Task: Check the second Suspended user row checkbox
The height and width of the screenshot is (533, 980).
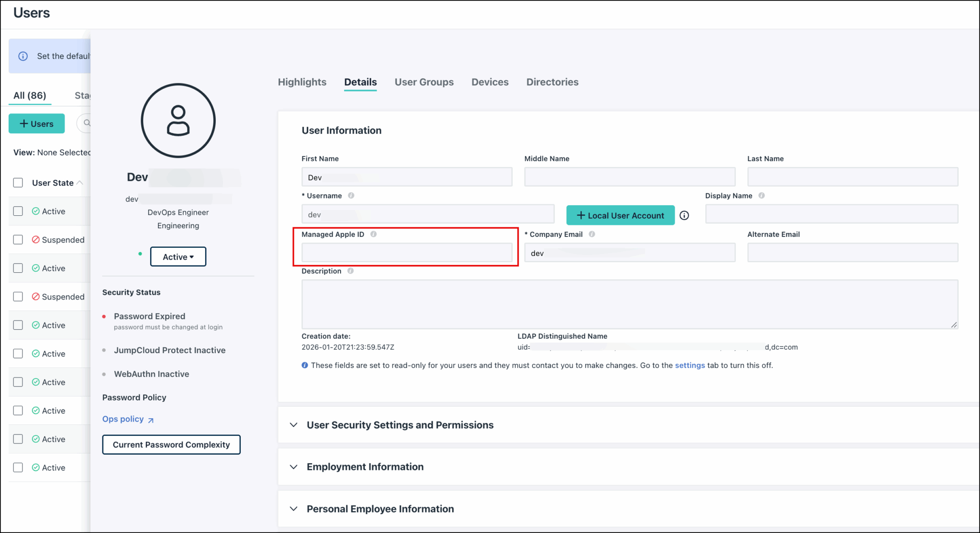Action: [18, 297]
